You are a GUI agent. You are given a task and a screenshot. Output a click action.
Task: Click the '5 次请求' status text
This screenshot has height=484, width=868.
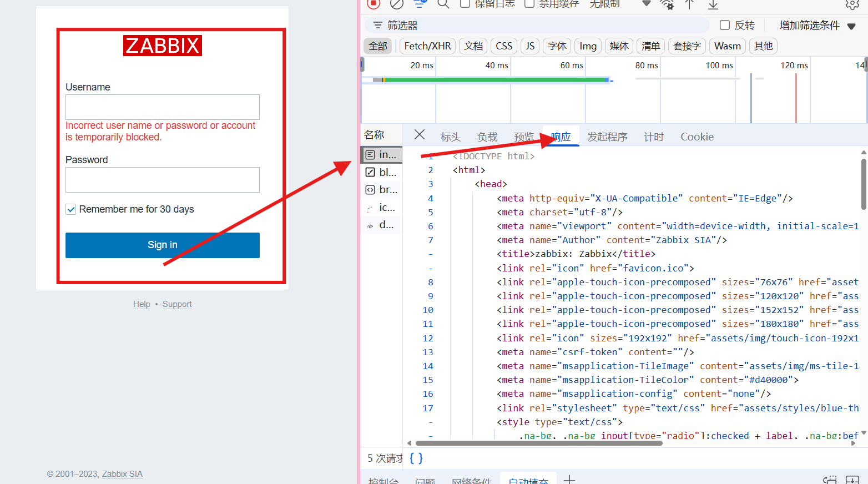click(x=385, y=458)
